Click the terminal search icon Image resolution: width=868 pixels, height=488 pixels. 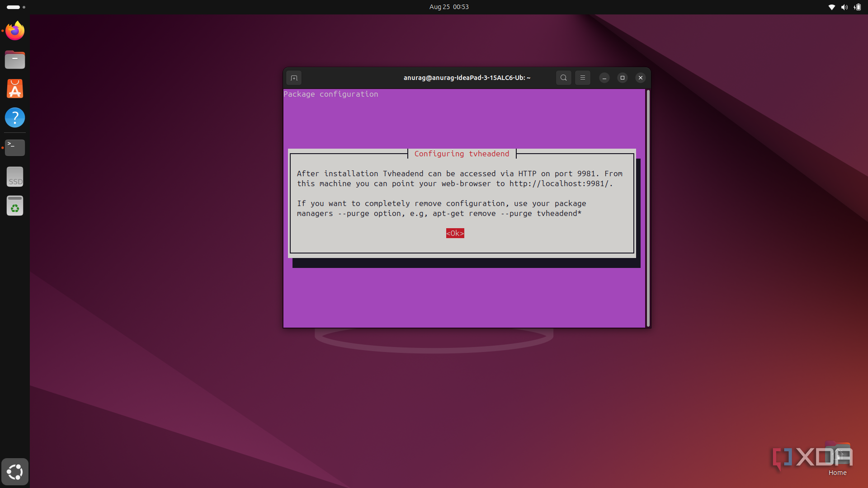click(563, 78)
